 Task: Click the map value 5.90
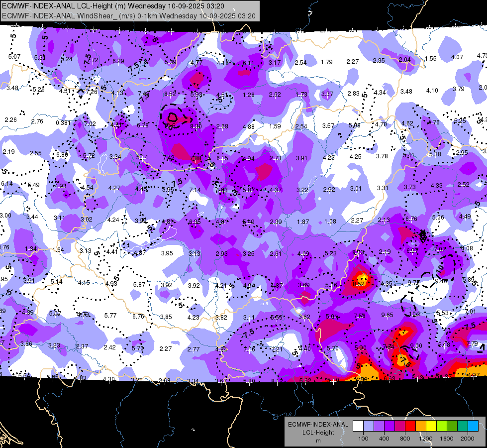click(360, 348)
